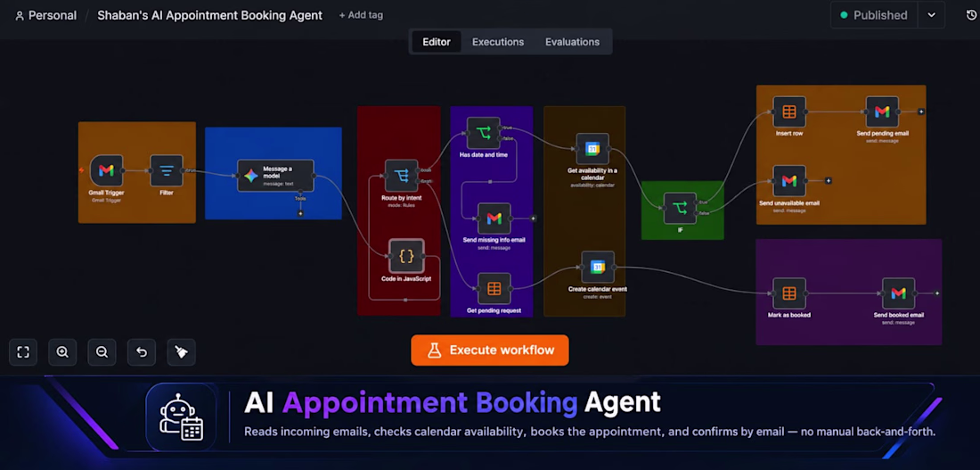This screenshot has height=470, width=980.
Task: Open the Route by intent node
Action: (401, 176)
